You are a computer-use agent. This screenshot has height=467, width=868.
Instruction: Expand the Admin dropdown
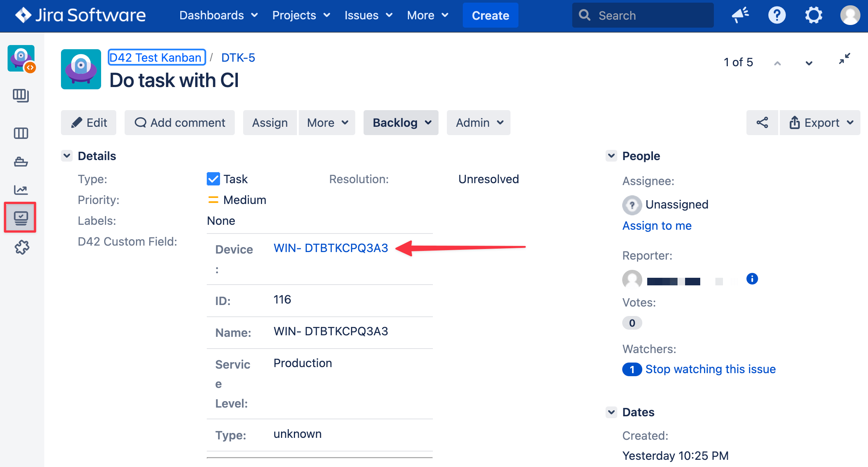479,123
